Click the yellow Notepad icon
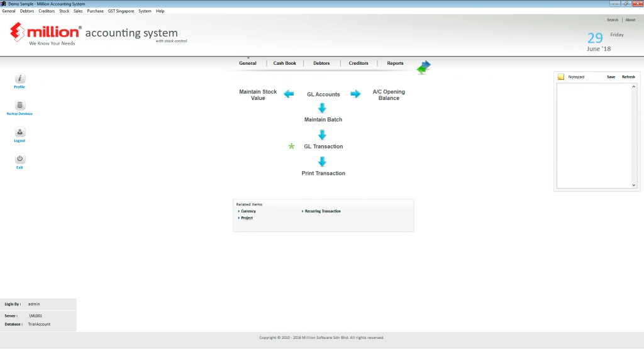The width and height of the screenshot is (644, 349). (561, 77)
